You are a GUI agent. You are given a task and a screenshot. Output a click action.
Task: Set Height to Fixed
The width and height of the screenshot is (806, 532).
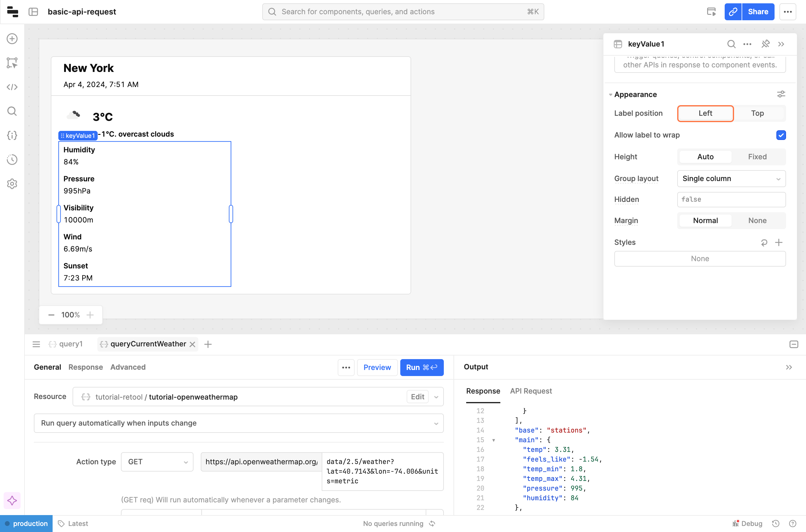757,157
